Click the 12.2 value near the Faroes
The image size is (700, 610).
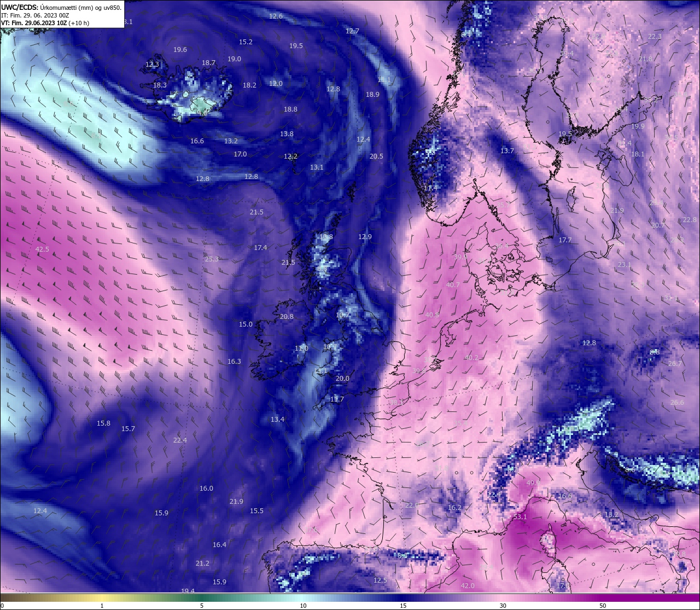click(290, 156)
